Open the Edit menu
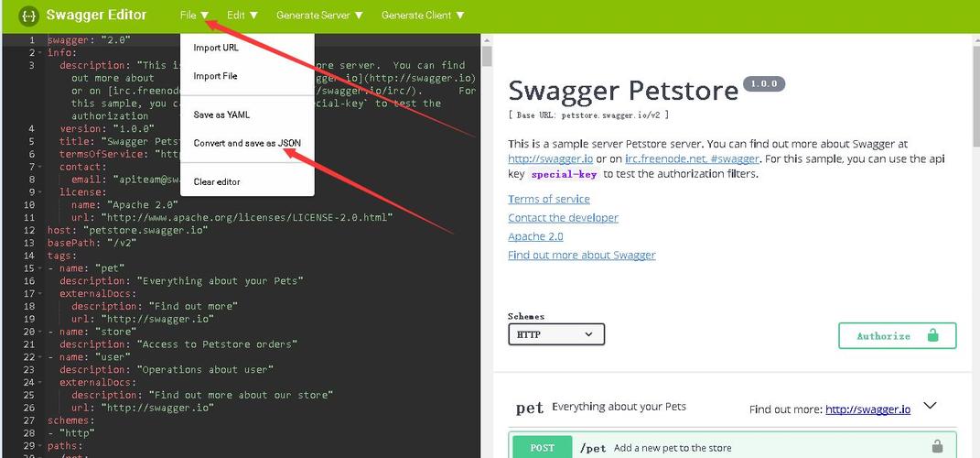This screenshot has height=458, width=980. 242,15
